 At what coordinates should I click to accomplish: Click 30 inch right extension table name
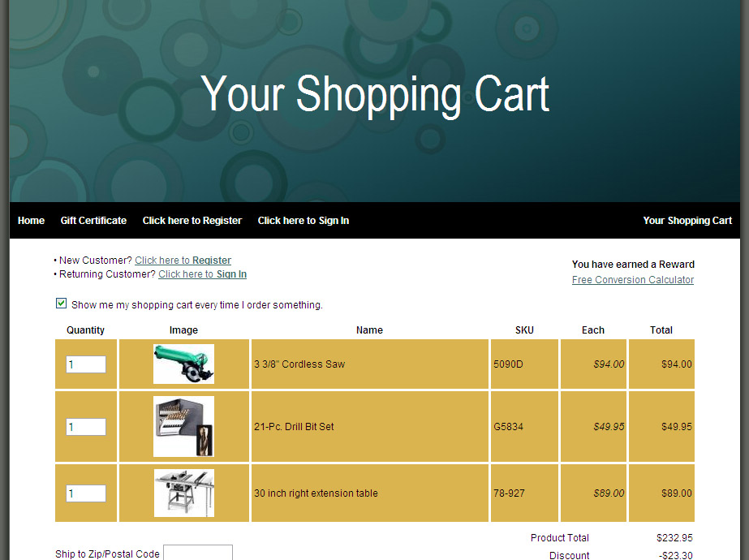[x=316, y=493]
